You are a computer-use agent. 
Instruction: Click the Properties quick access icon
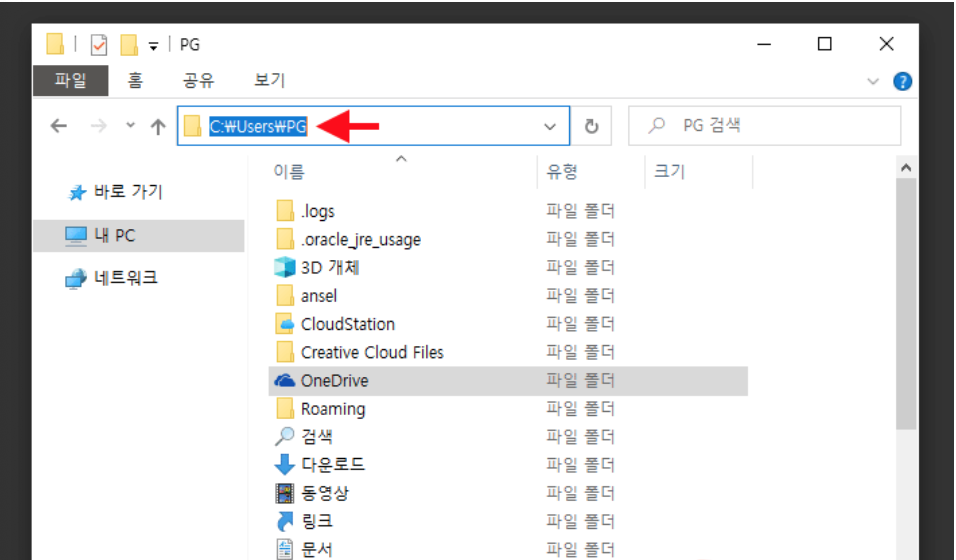[x=99, y=45]
